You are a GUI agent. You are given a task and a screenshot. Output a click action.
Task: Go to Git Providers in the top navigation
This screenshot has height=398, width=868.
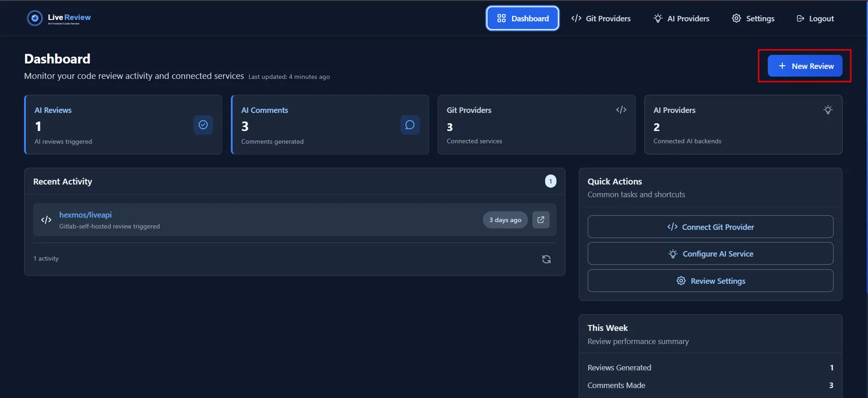pos(601,18)
